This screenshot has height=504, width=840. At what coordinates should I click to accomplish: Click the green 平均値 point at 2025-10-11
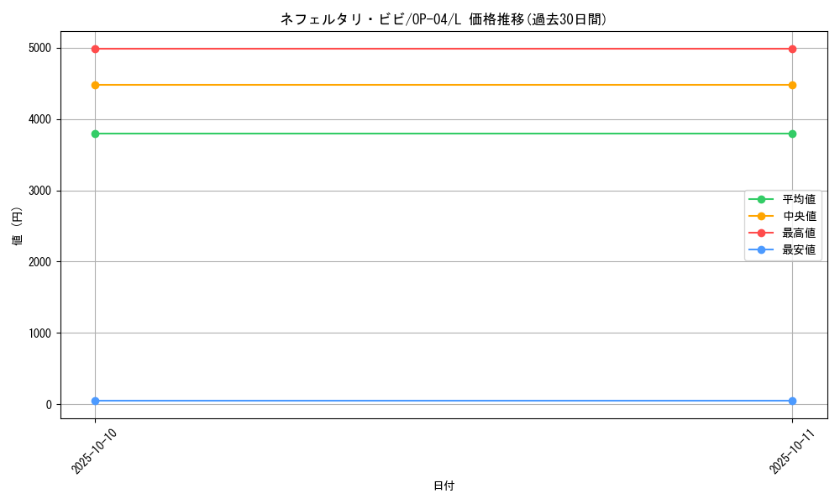(792, 134)
